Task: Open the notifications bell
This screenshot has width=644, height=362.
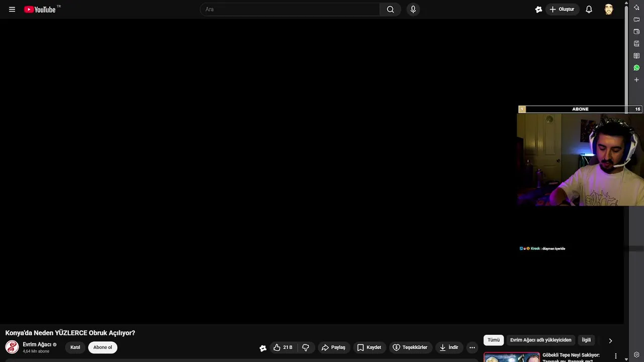Action: (589, 10)
